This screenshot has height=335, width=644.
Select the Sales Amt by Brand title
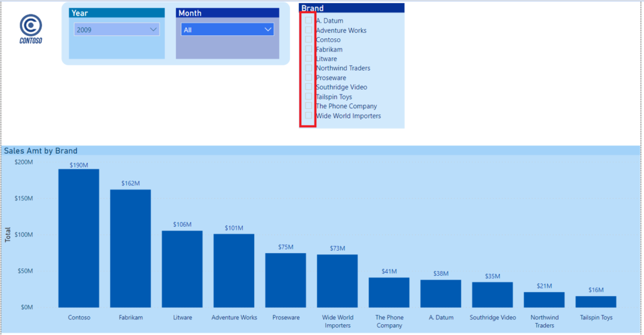[41, 151]
